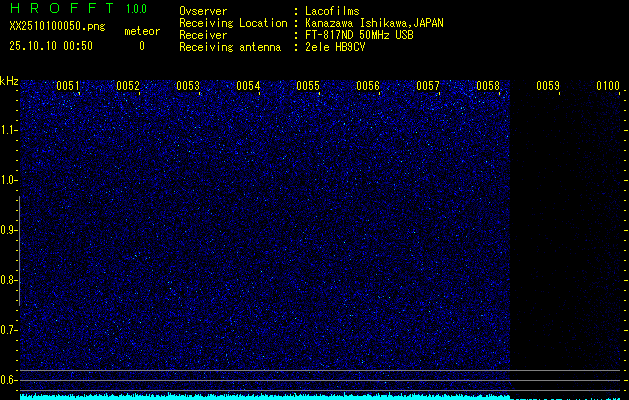
Task: Click the 0051 time marker
Action: [x=68, y=86]
